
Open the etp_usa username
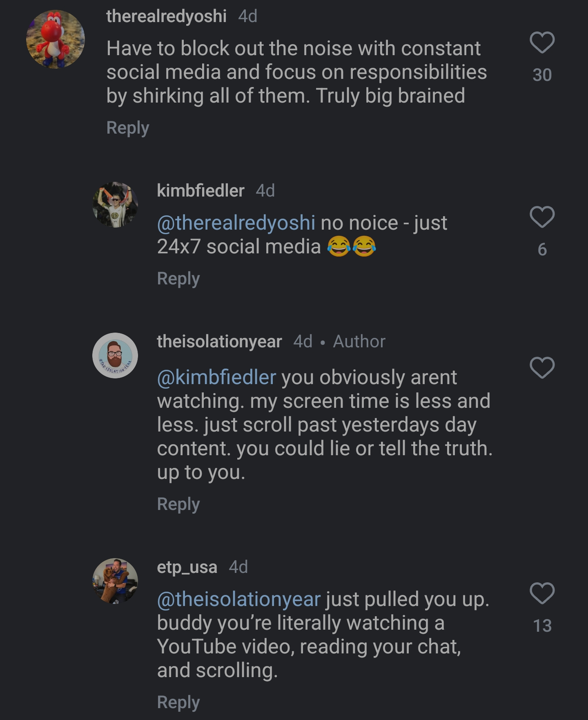point(187,567)
